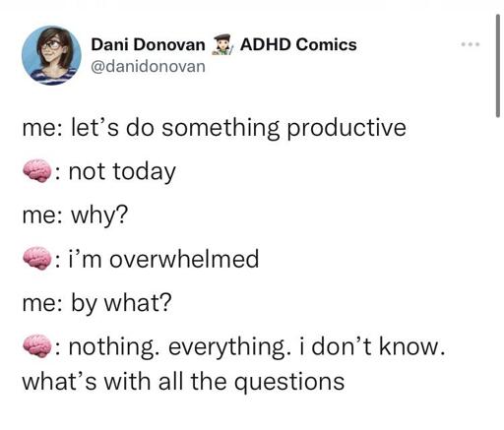Click the word "everything." in the tweet

229,348
